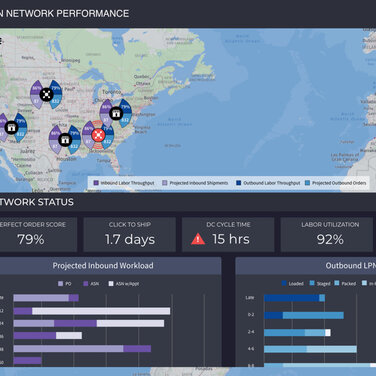
Task: Click the Inbound Labor Throughput legend swatch
Action: click(x=96, y=183)
